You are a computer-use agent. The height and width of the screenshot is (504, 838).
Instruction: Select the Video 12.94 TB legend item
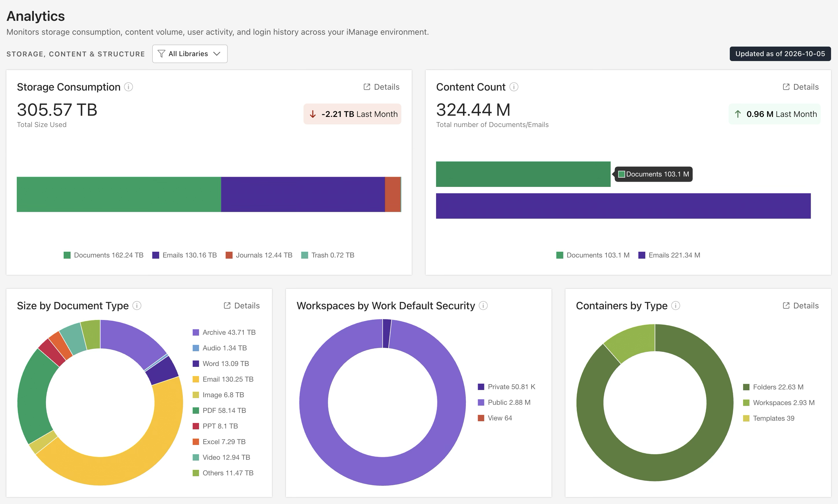[x=221, y=457]
